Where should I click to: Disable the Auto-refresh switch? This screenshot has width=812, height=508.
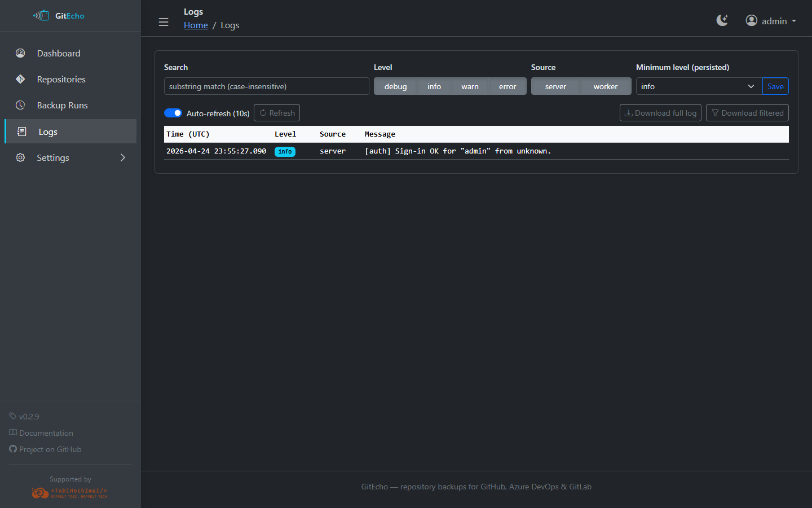point(173,113)
